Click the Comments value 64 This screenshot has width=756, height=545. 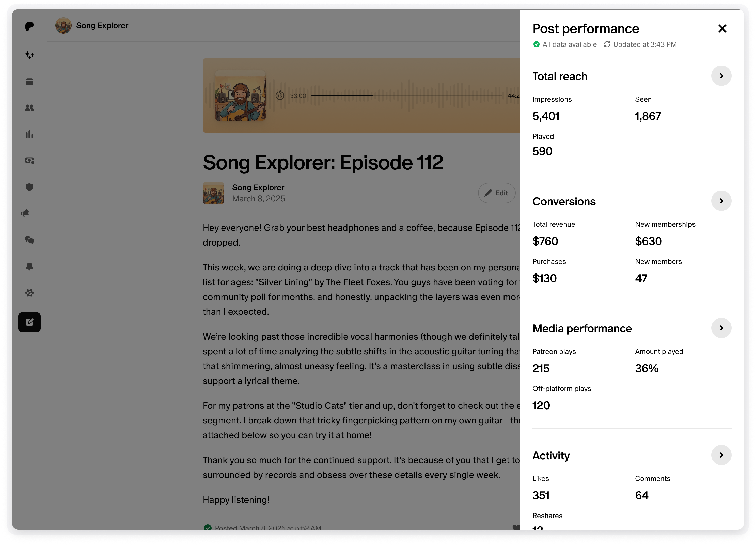point(642,495)
